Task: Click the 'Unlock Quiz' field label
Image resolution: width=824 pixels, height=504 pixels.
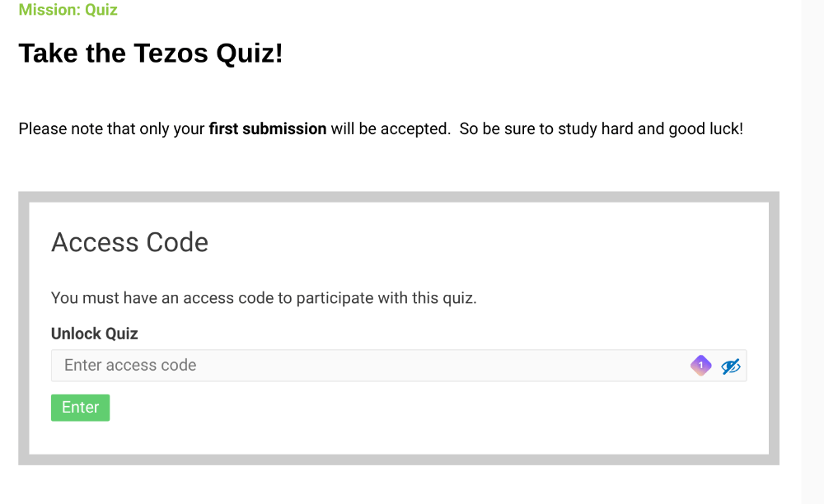Action: (95, 334)
